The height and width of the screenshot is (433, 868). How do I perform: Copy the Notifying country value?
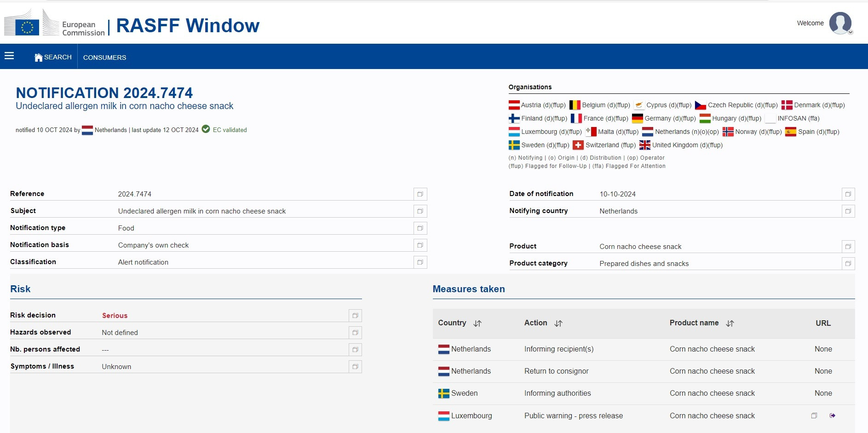tap(848, 211)
